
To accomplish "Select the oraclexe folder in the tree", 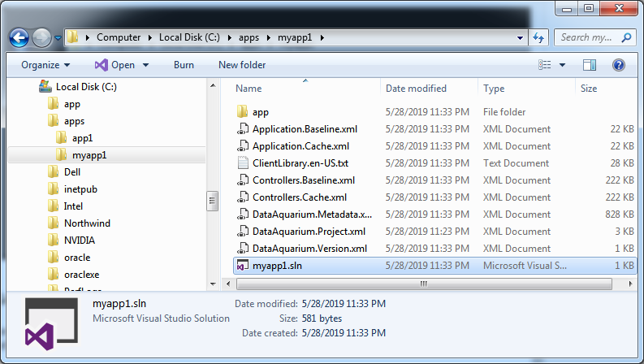I will [x=82, y=275].
